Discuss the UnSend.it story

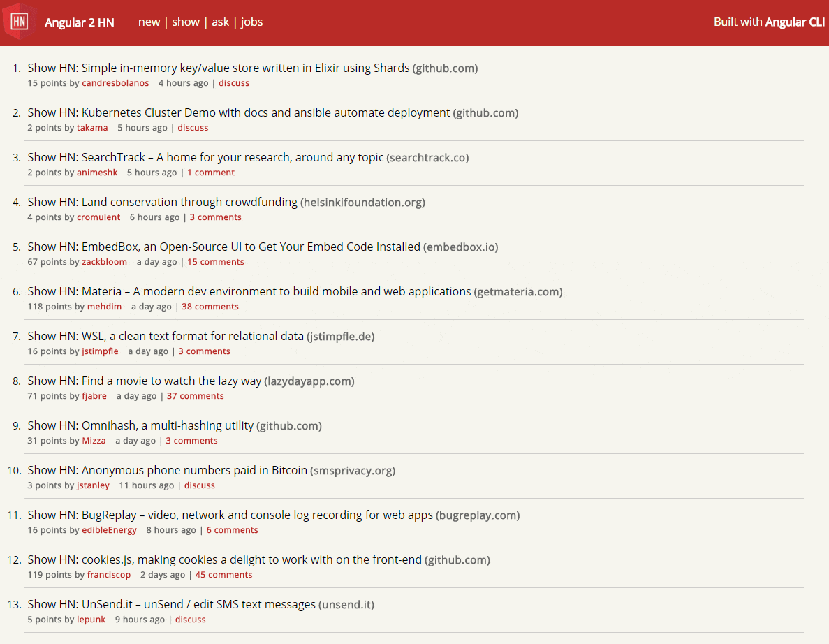point(191,619)
